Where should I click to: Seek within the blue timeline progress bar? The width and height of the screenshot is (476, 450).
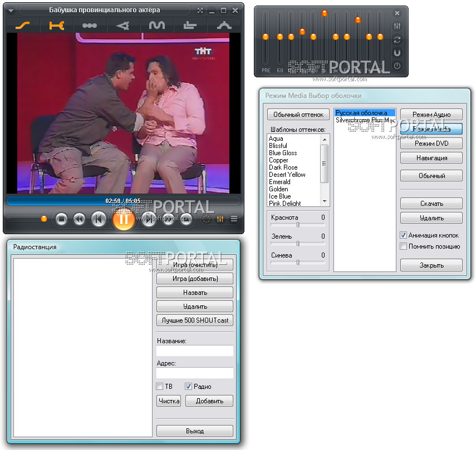tap(123, 201)
